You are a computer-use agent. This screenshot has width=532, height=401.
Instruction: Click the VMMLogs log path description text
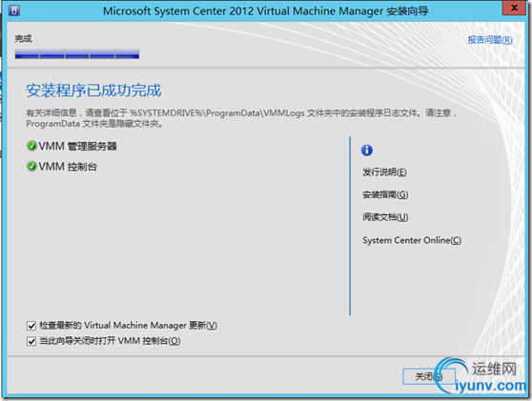click(241, 118)
